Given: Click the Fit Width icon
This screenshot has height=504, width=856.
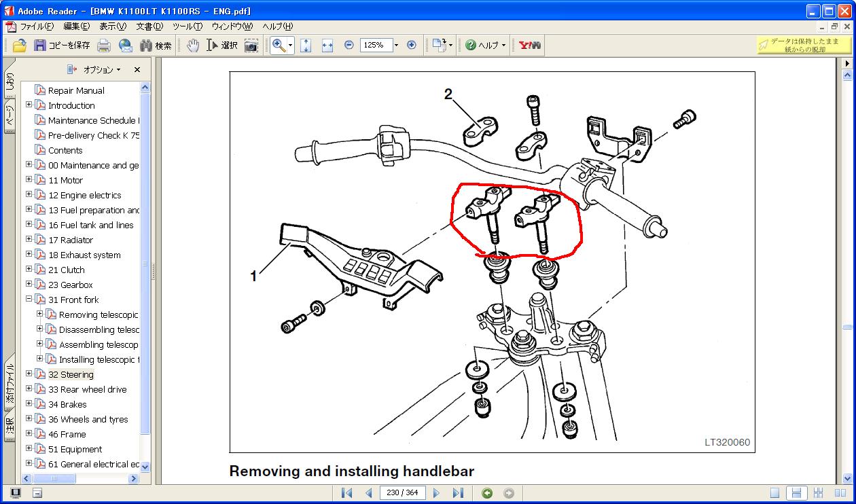Looking at the screenshot, I should tap(327, 46).
